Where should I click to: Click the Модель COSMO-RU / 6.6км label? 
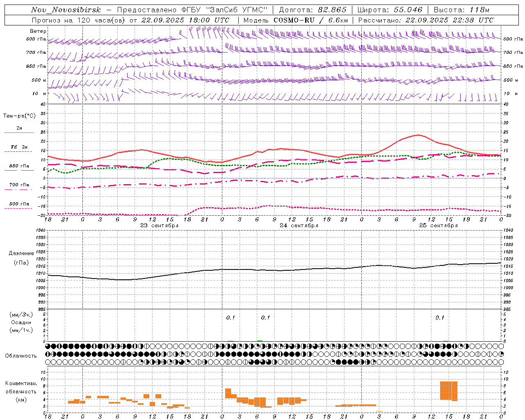(296, 20)
